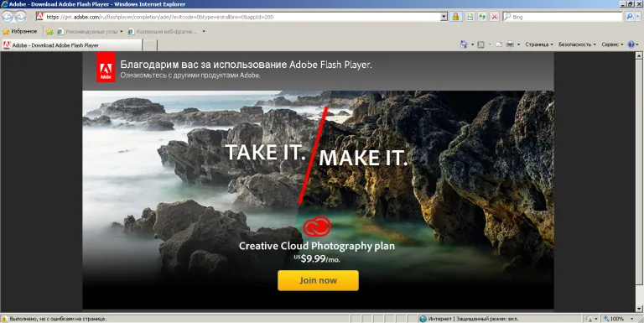Click the Adobe red logo
644x323 pixels.
(106, 67)
